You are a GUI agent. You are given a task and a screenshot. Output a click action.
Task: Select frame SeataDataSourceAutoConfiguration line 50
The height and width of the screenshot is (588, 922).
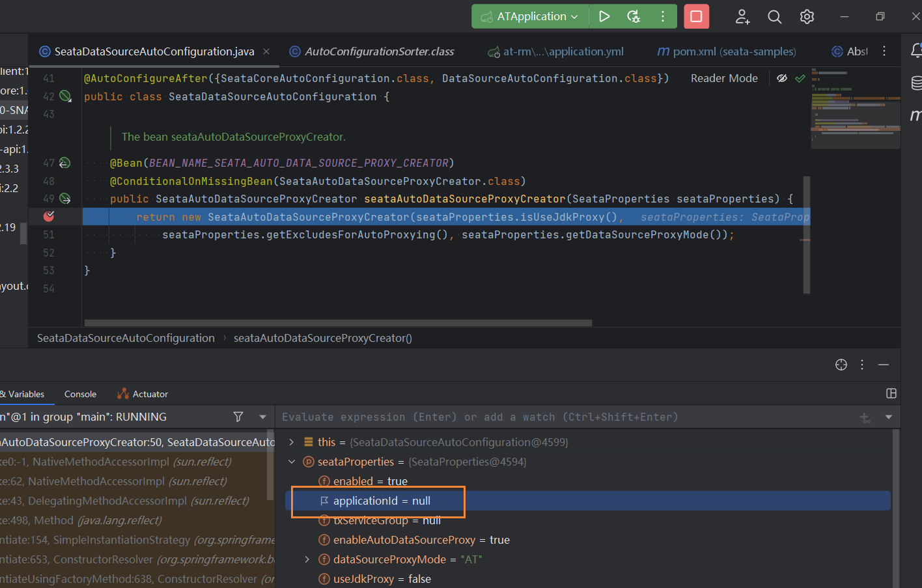(x=137, y=442)
